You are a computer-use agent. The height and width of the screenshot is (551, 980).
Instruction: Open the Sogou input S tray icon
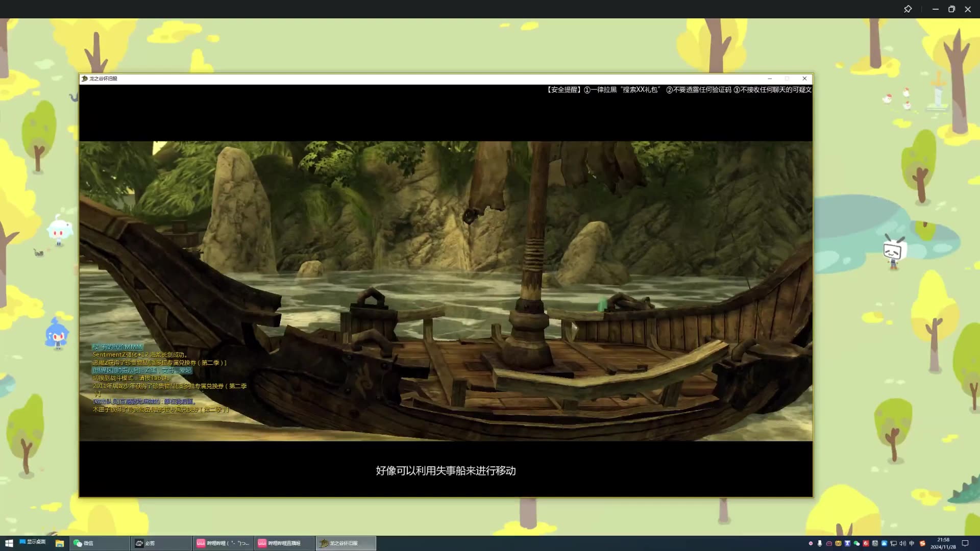[x=922, y=543]
